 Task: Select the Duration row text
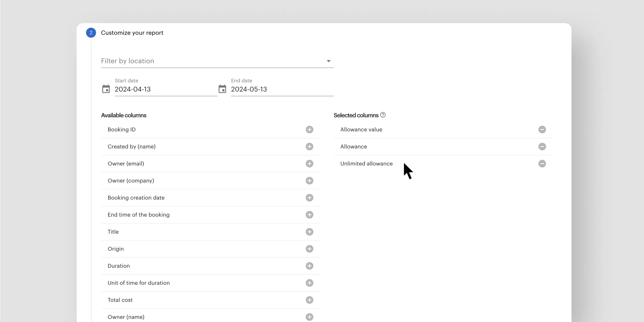(x=119, y=266)
